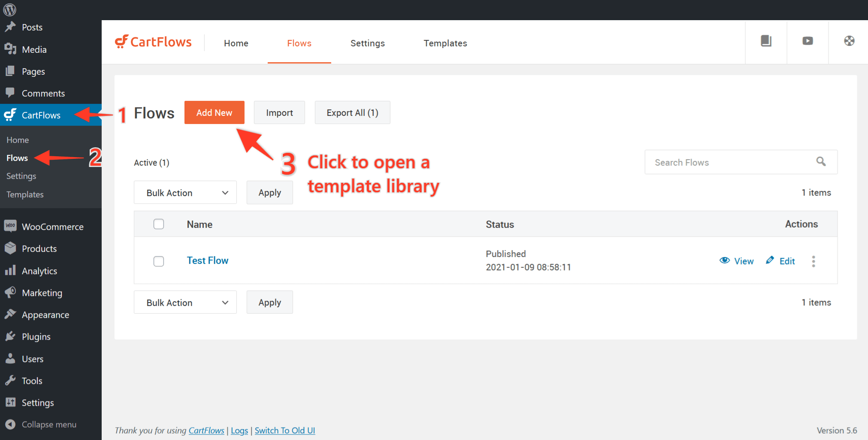Viewport: 868px width, 440px height.
Task: Open the Settings tab in CartFlows header
Action: tap(367, 43)
